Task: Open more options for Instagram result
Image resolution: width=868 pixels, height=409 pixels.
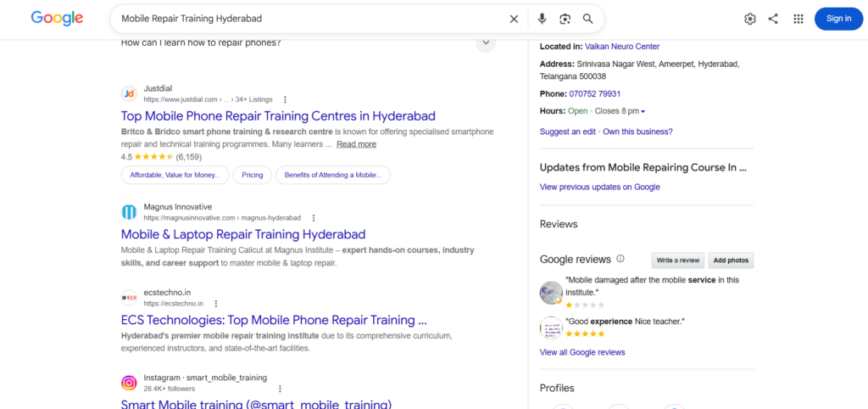Action: 280,389
